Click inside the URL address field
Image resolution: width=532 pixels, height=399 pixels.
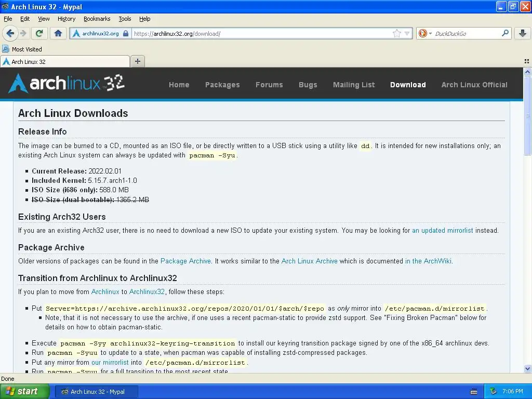point(261,33)
